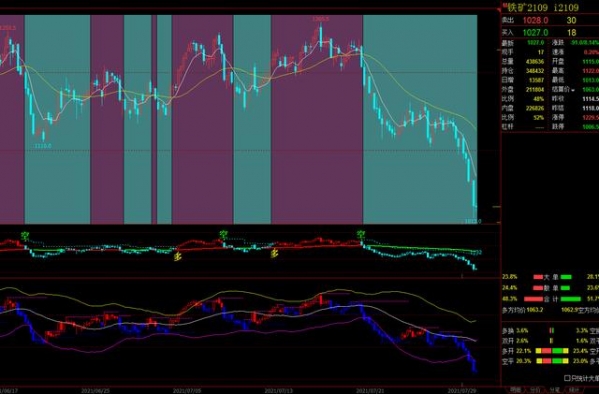Image resolution: width=599 pixels, height=394 pixels.
Task: Click the yellow 多 signal near 2021/07/13
Action: [274, 253]
